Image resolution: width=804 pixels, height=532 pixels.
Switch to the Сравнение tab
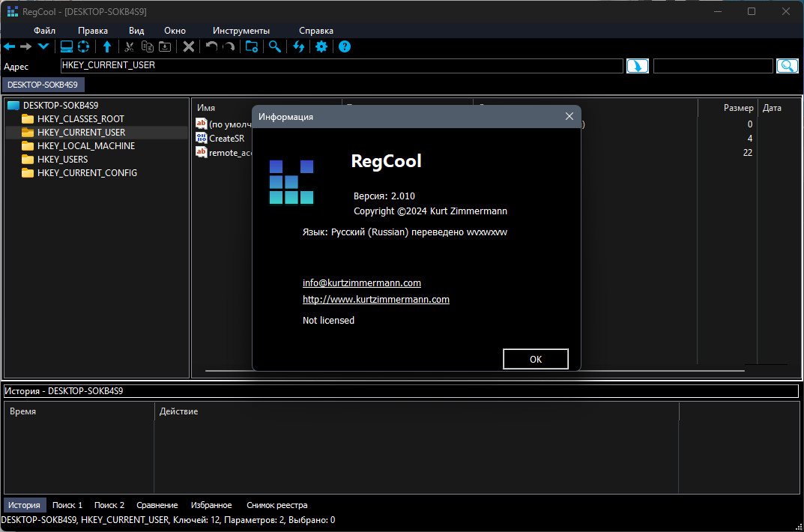pyautogui.click(x=157, y=505)
